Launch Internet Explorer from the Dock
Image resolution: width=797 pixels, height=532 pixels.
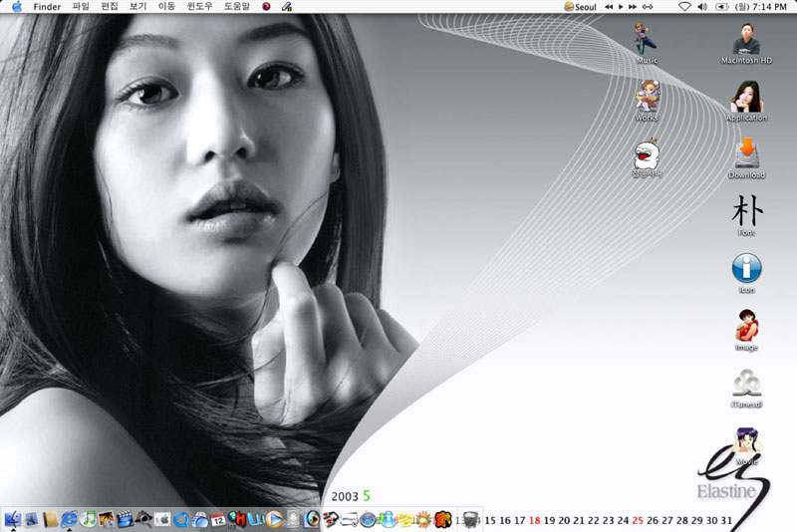coord(69,519)
